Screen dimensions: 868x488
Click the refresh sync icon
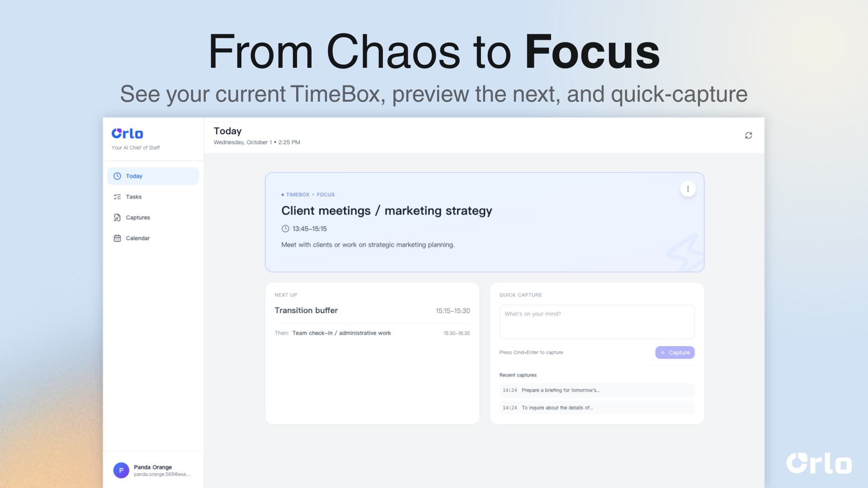pos(748,136)
